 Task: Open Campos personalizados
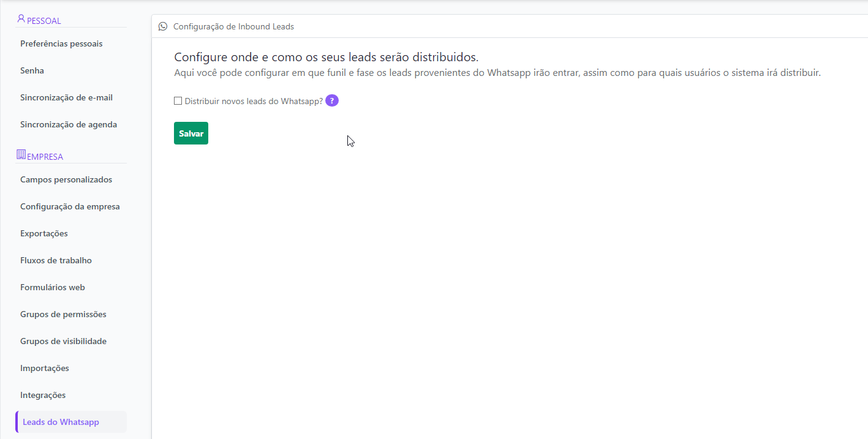tap(66, 180)
